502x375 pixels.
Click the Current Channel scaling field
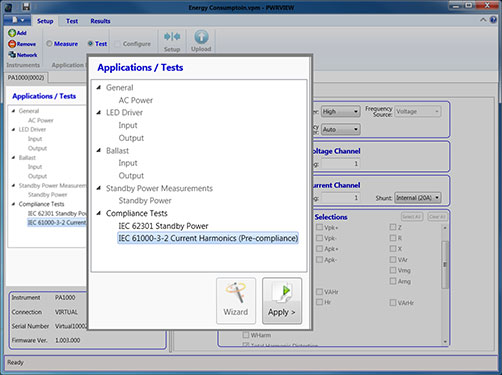340,198
